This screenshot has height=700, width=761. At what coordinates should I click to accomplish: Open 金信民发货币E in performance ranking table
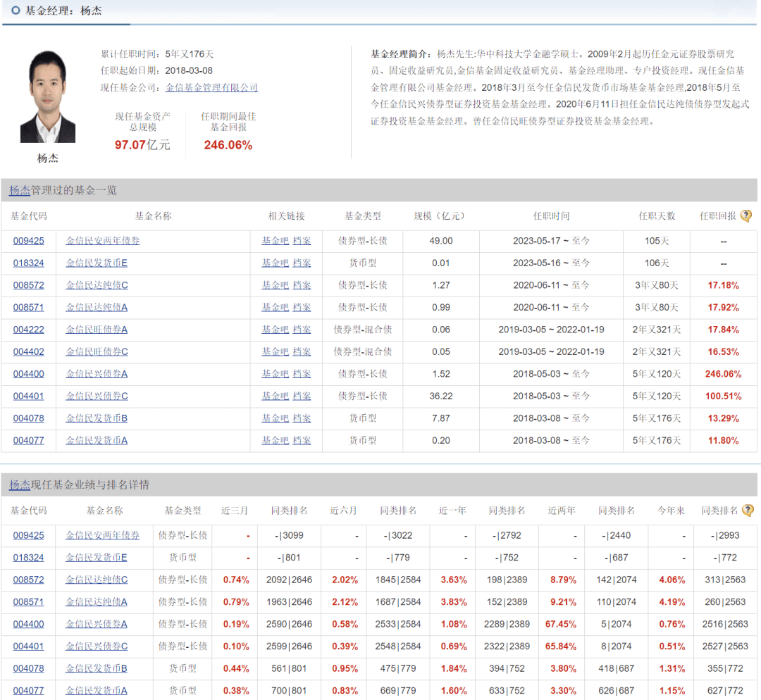click(x=97, y=558)
